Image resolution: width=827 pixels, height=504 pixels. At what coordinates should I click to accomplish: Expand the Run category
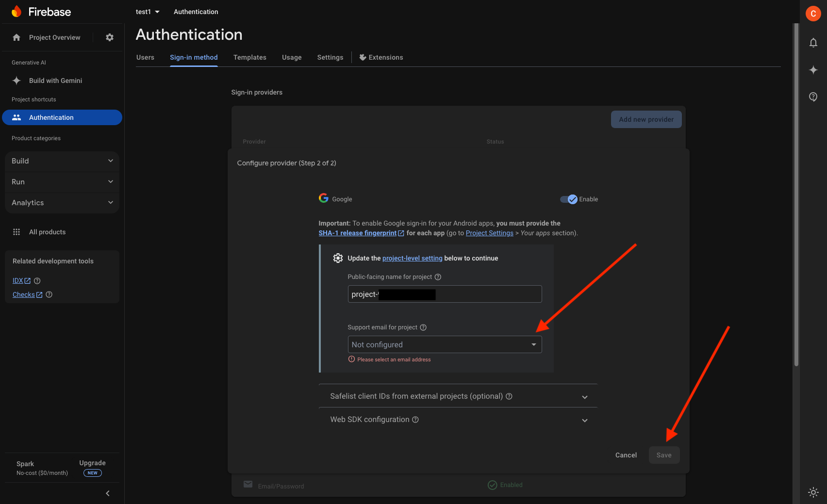[62, 182]
